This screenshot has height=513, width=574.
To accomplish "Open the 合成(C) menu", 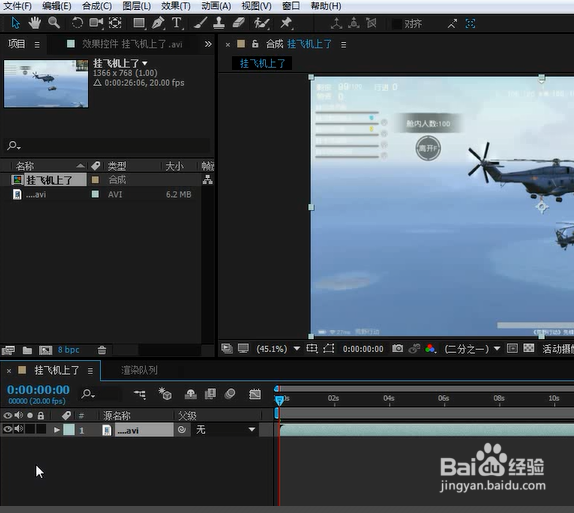I will tap(97, 6).
